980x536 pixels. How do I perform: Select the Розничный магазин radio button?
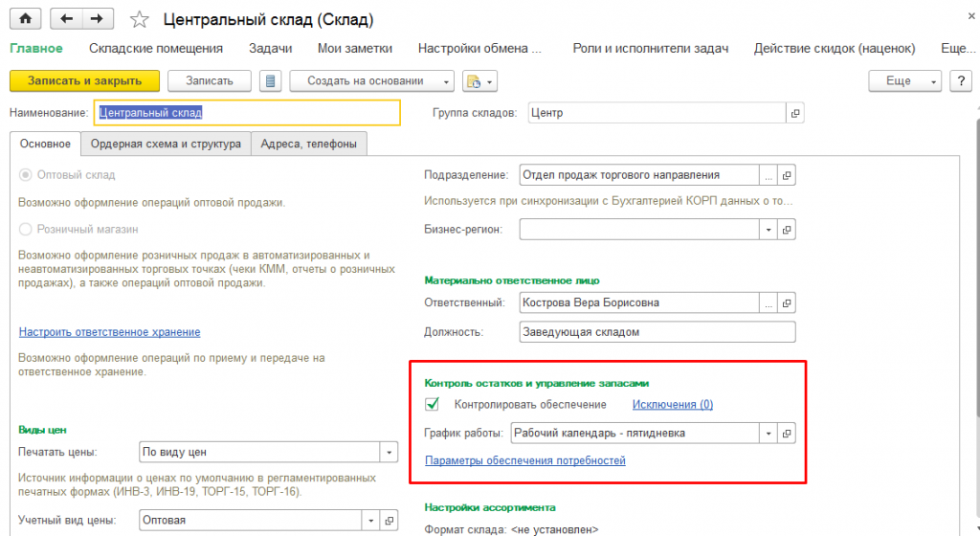25,230
